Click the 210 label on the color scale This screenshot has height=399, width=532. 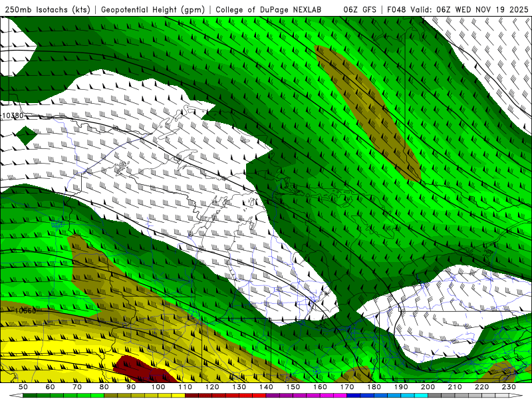[455, 387]
